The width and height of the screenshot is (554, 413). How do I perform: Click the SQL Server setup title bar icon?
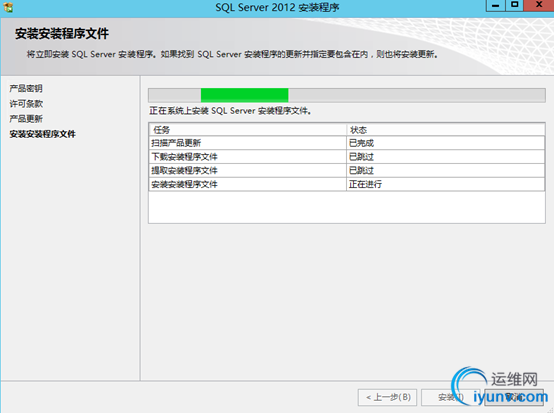click(8, 7)
